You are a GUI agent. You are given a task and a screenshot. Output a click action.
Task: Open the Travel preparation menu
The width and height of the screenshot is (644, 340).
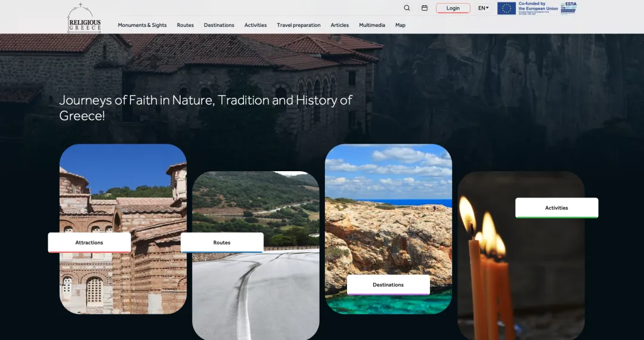[298, 25]
